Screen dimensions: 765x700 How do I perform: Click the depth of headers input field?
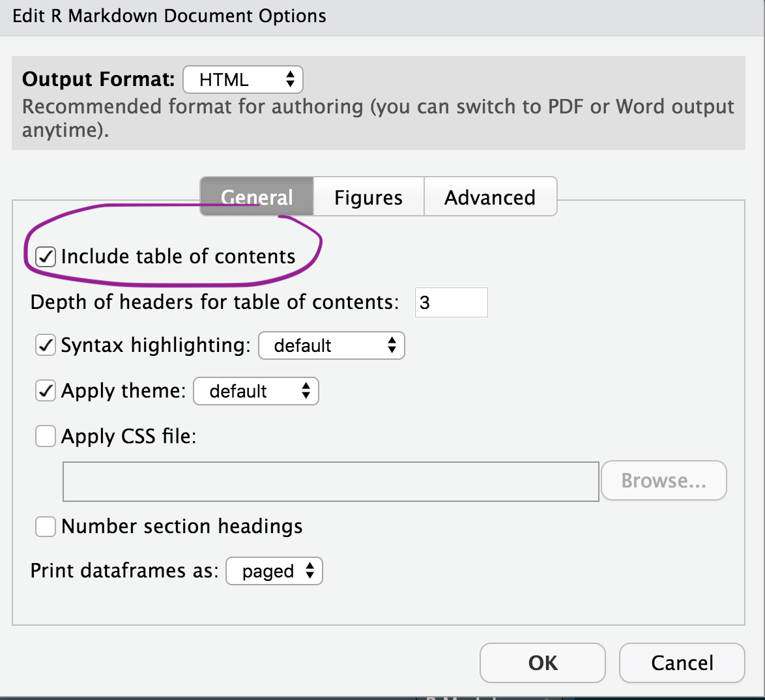tap(451, 302)
